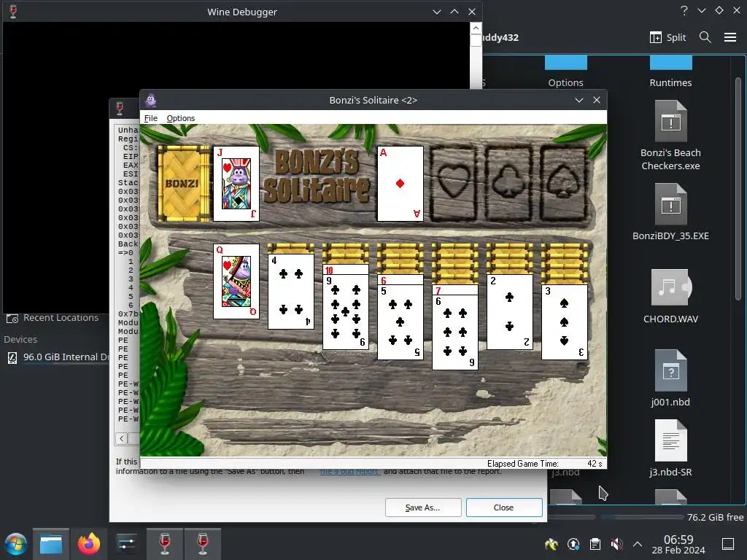Select the 9 of Clubs tableau card
The width and height of the screenshot is (747, 560).
pos(346,312)
